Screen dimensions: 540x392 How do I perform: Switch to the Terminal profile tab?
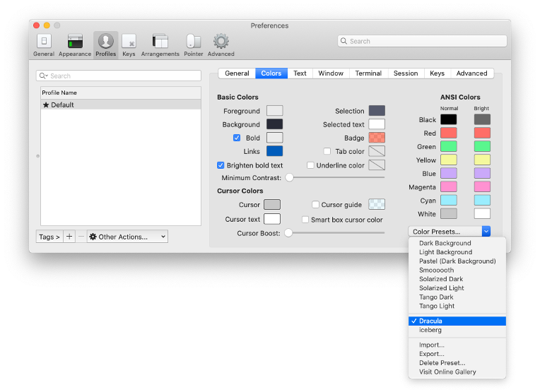[x=368, y=73]
